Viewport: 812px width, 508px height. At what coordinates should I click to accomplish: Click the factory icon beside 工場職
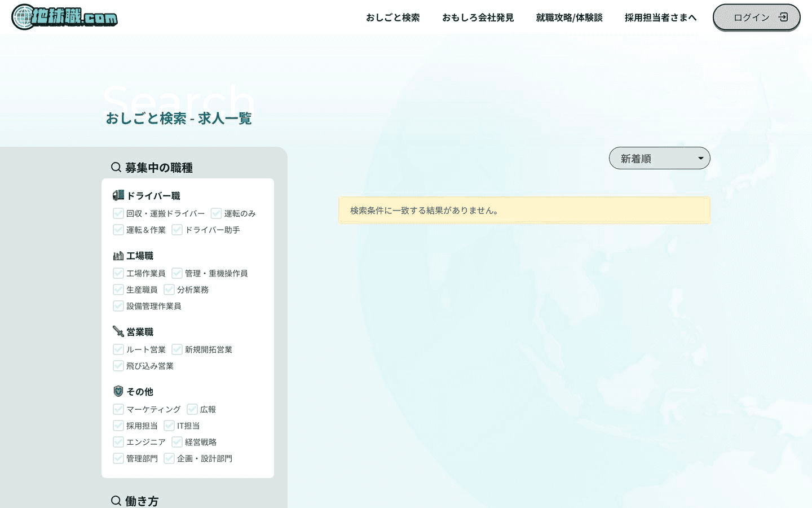pyautogui.click(x=118, y=256)
